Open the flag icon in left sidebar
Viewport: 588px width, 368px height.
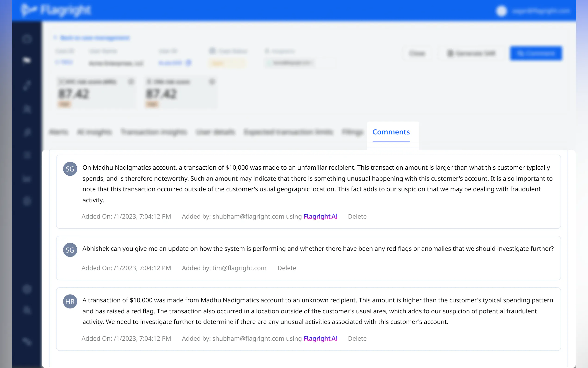tap(27, 60)
